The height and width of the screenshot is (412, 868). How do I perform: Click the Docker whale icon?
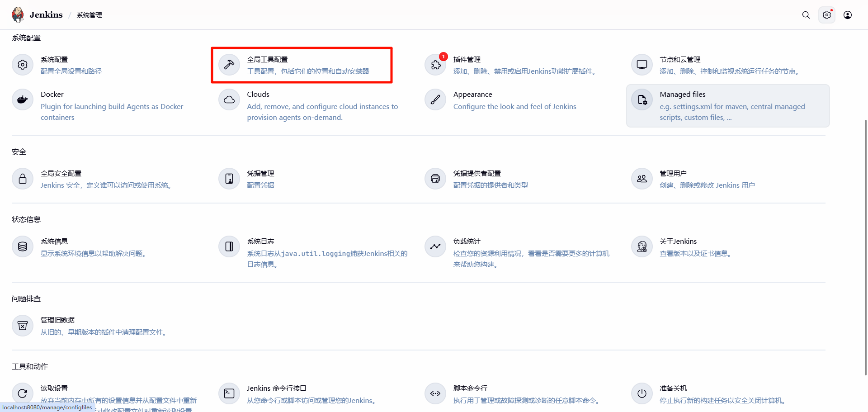23,99
